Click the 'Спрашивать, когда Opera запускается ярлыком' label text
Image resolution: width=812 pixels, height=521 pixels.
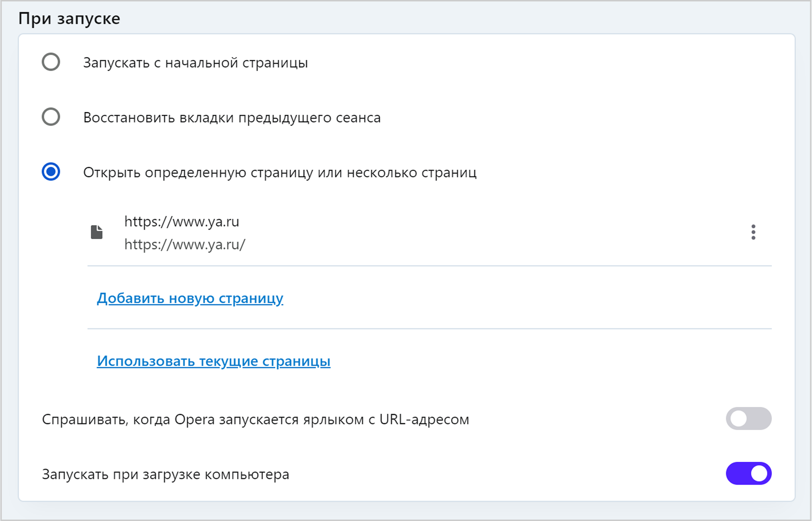tap(255, 420)
